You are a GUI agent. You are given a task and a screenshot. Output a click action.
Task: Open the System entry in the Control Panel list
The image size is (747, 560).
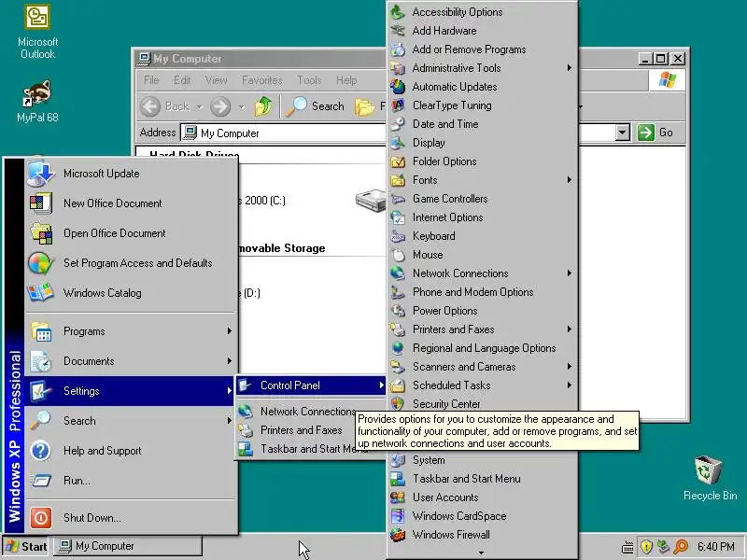(x=482, y=460)
